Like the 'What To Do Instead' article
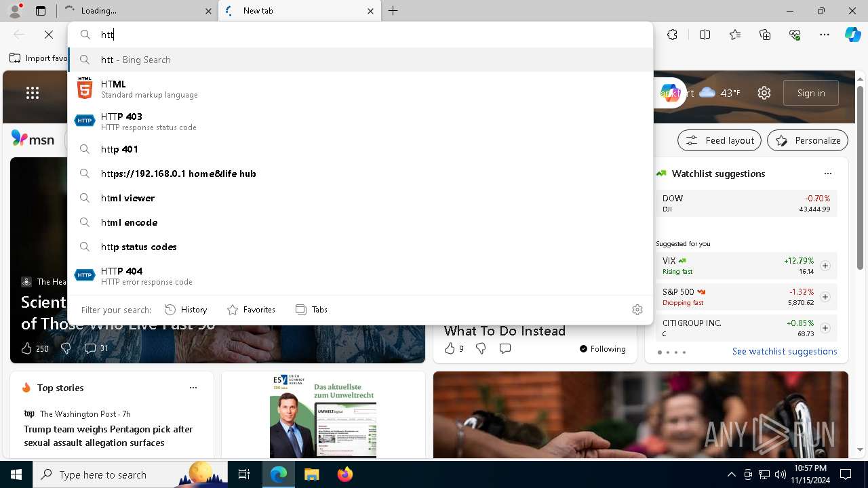The width and height of the screenshot is (868, 488). point(454,348)
